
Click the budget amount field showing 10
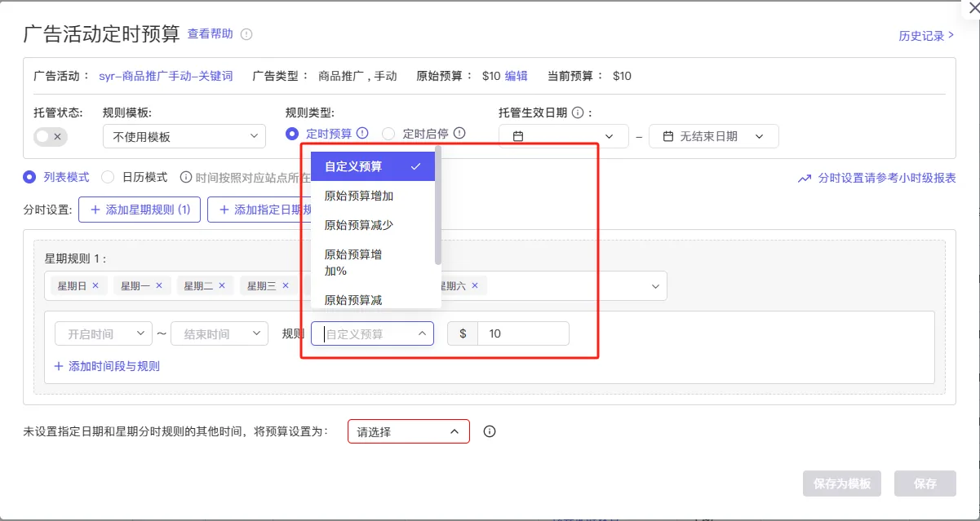point(523,333)
